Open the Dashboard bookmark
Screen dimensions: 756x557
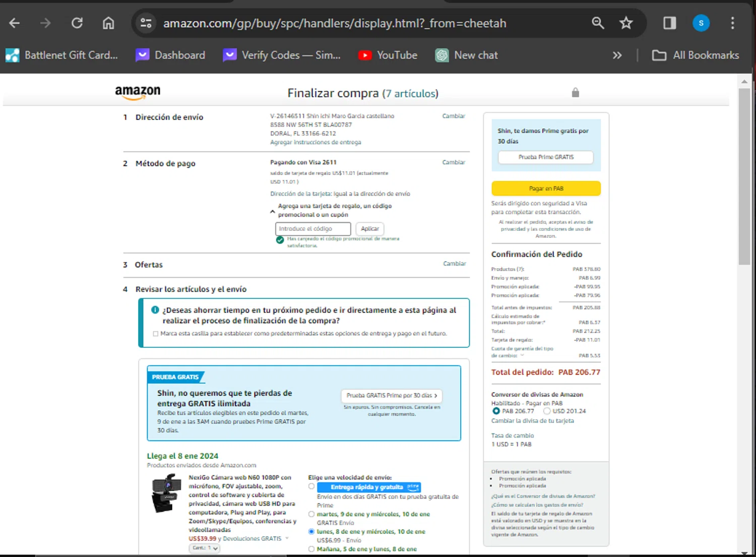click(x=171, y=55)
